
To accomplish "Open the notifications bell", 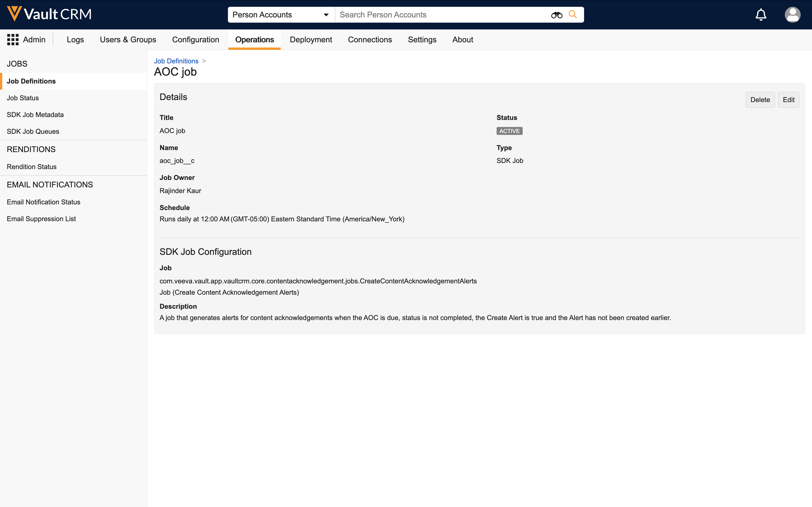I will coord(761,15).
